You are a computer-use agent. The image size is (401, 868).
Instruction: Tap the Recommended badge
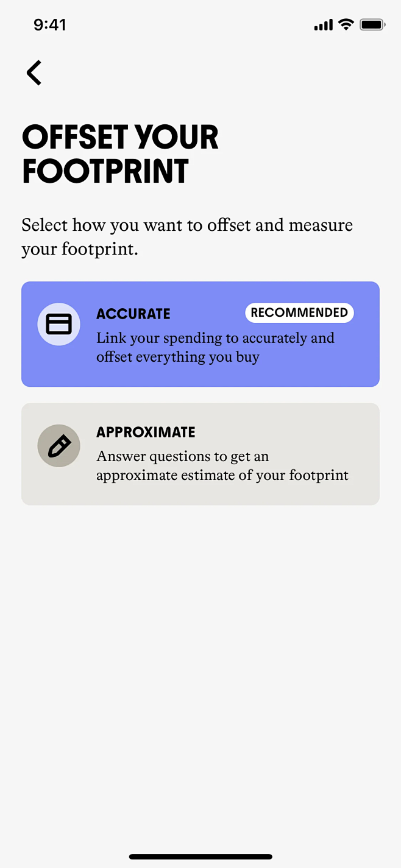click(x=299, y=312)
